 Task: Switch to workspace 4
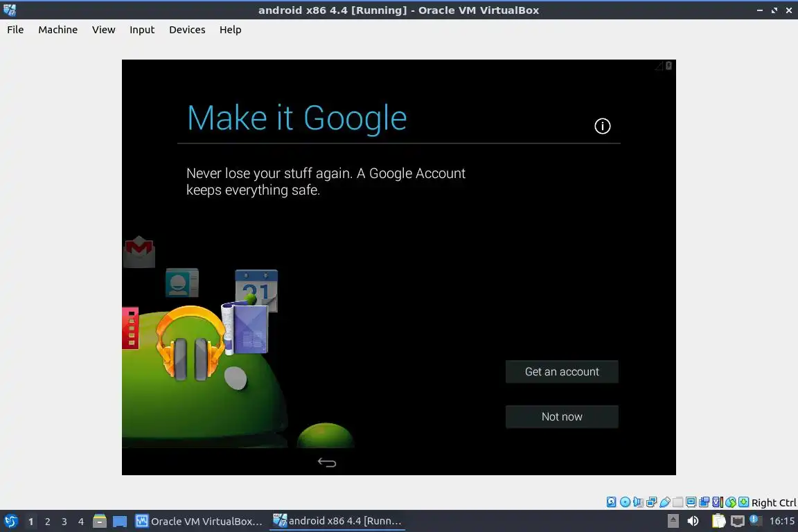pos(80,522)
